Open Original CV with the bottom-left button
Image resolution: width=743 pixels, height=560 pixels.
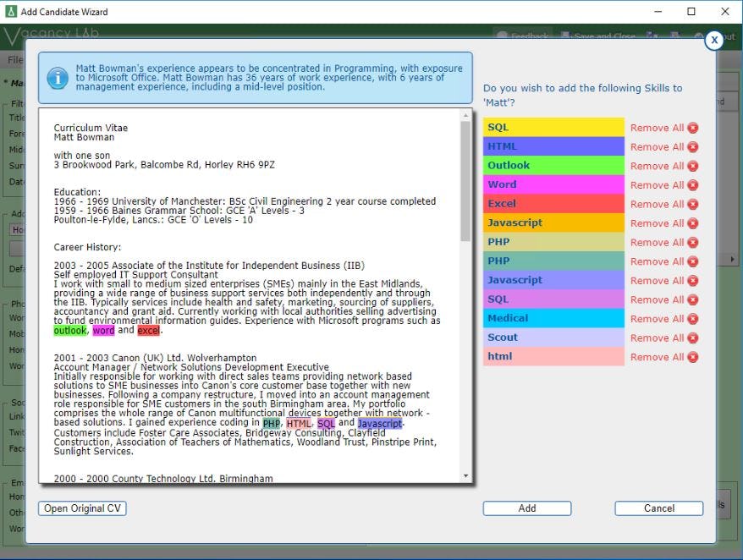[81, 508]
